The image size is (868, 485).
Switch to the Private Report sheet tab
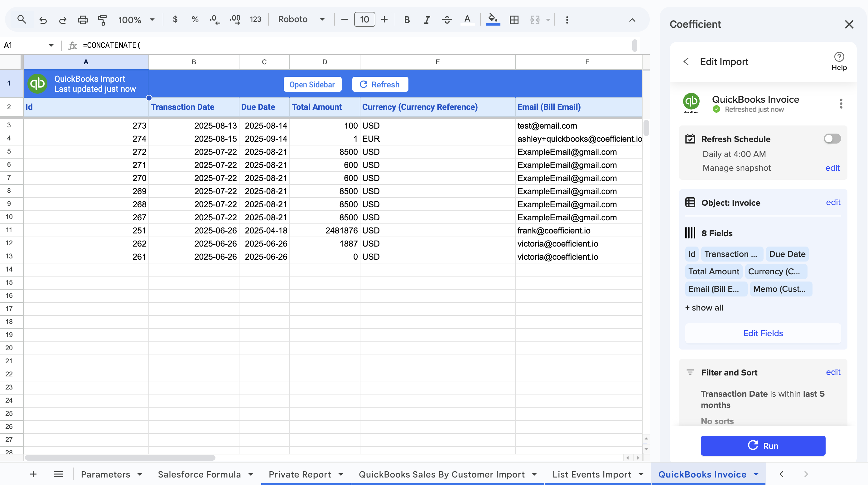click(x=300, y=474)
